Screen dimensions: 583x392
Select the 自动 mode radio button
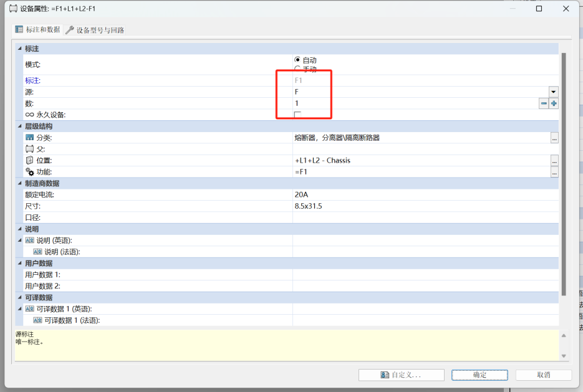[299, 60]
